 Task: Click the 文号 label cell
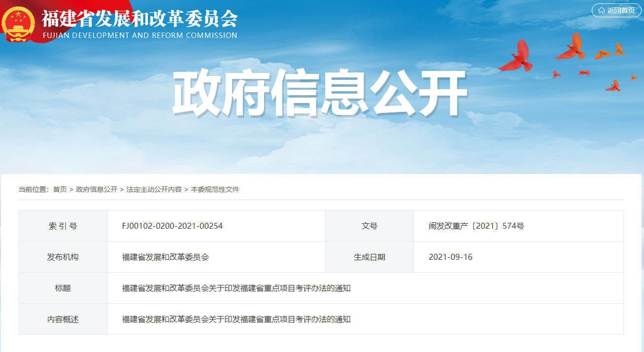coord(369,226)
